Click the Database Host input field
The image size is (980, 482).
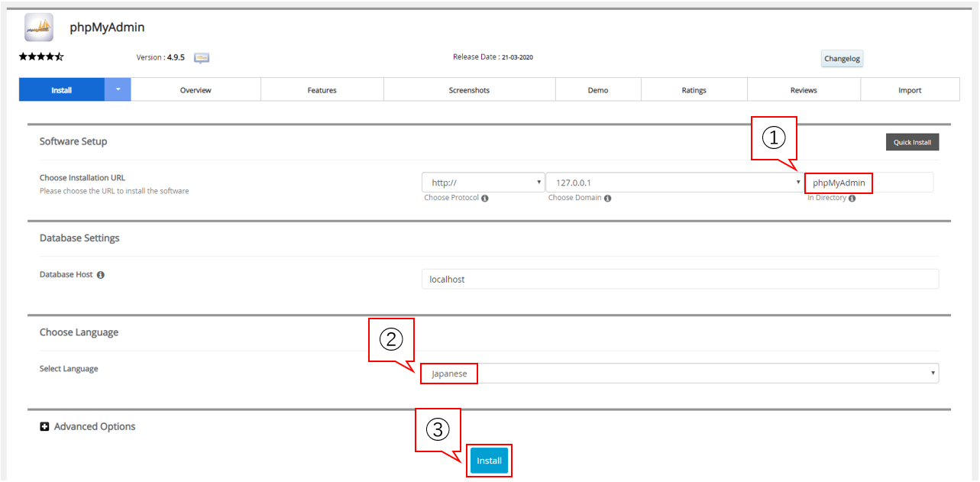[680, 280]
